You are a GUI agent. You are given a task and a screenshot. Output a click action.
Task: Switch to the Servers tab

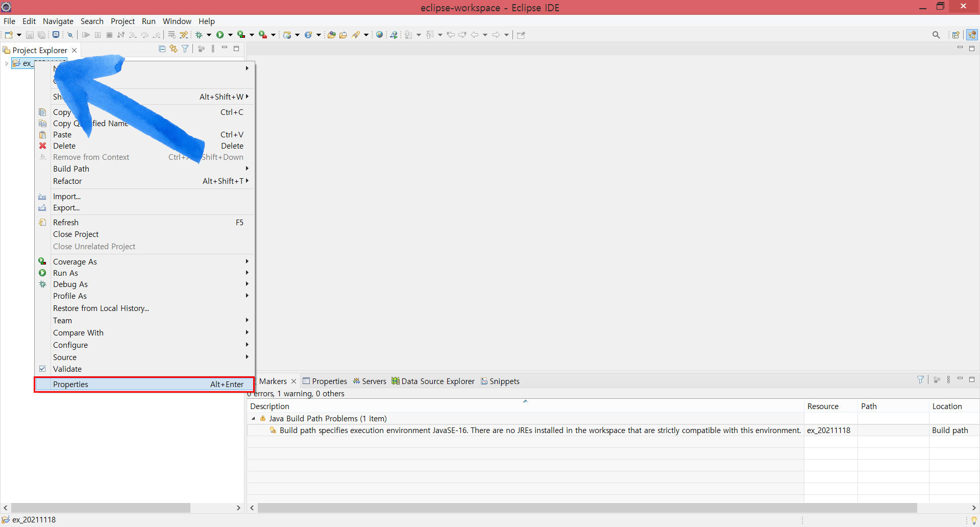(370, 381)
